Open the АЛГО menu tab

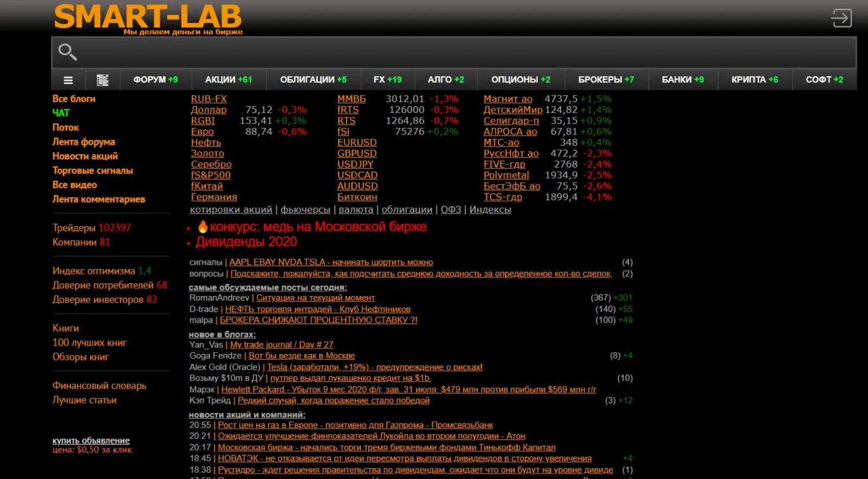point(446,80)
